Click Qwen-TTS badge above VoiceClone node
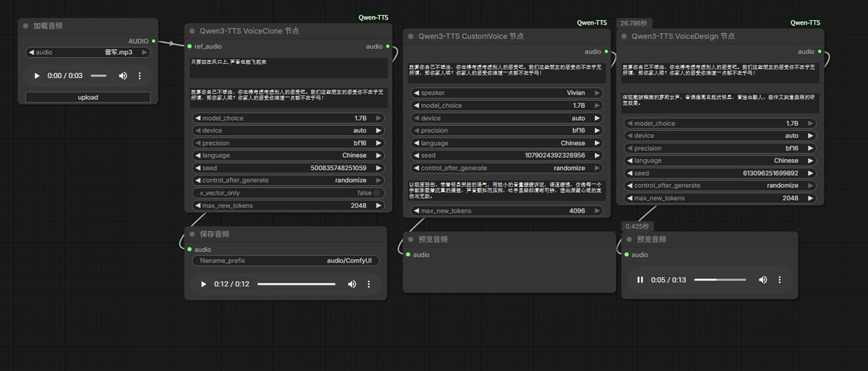 tap(373, 17)
